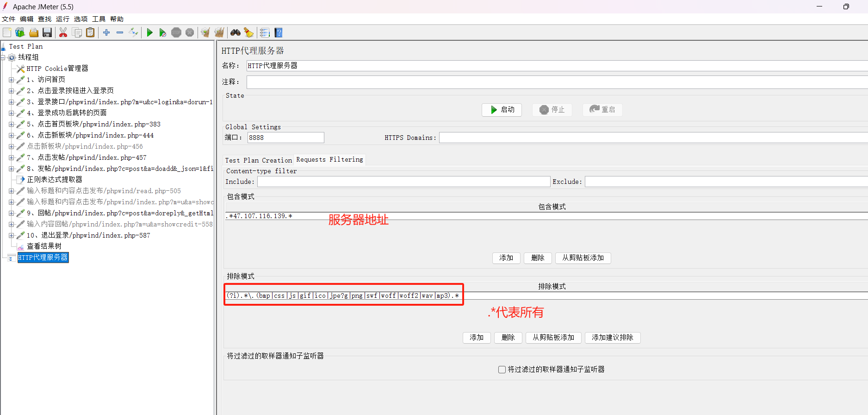The image size is (868, 415).
Task: Click the Function Helper list icon
Action: point(265,32)
